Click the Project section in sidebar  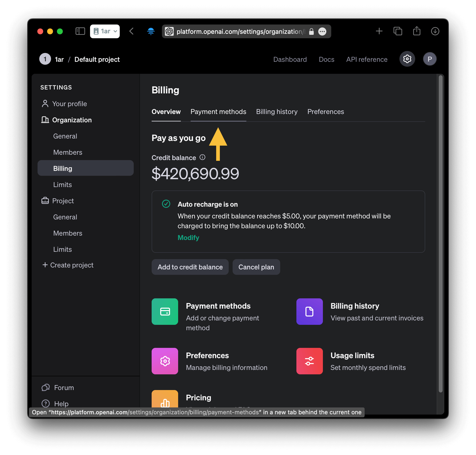[x=58, y=201]
